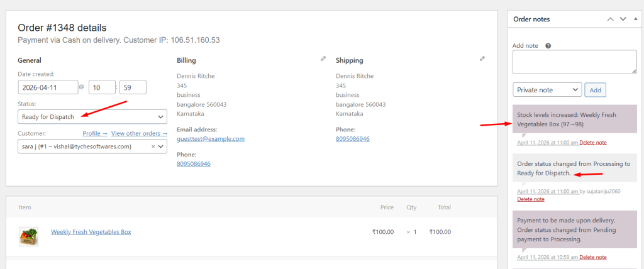Open Weekly Fresh Vegetables Box product
This screenshot has height=269, width=644.
coord(91,232)
